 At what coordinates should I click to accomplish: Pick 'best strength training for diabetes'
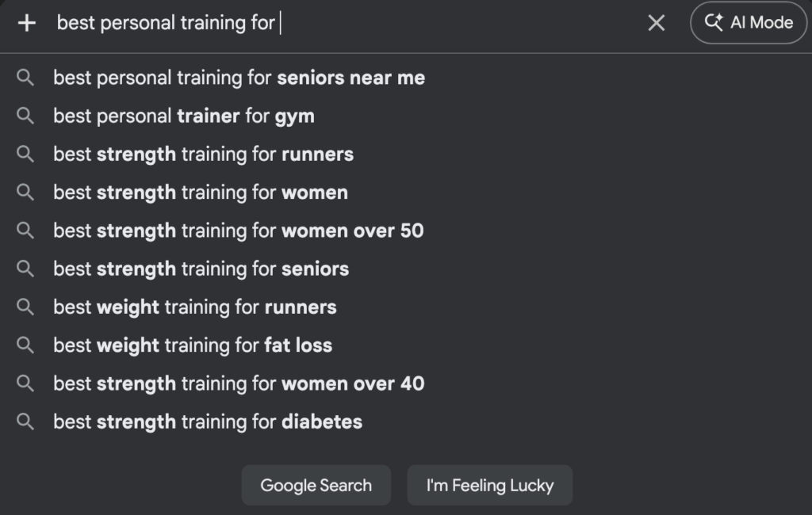click(x=208, y=422)
